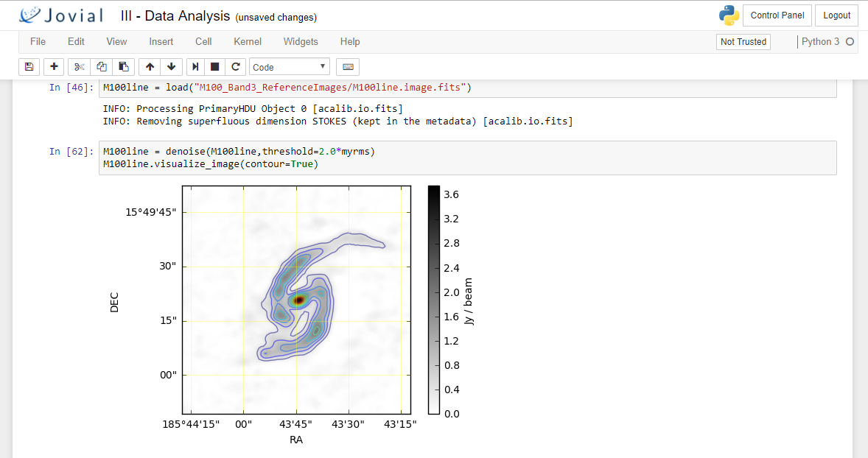868x458 pixels.
Task: Open the command palette keyboard icon
Action: coord(348,67)
